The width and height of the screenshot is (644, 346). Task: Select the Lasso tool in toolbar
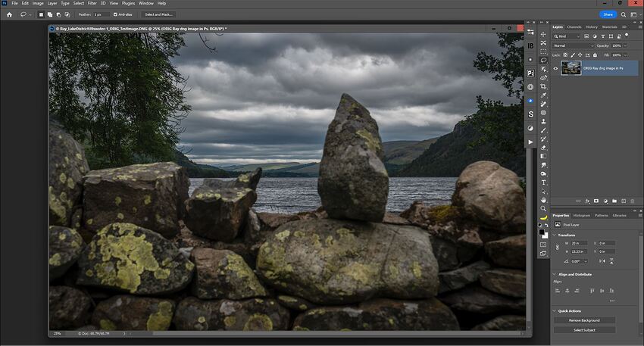coord(543,61)
